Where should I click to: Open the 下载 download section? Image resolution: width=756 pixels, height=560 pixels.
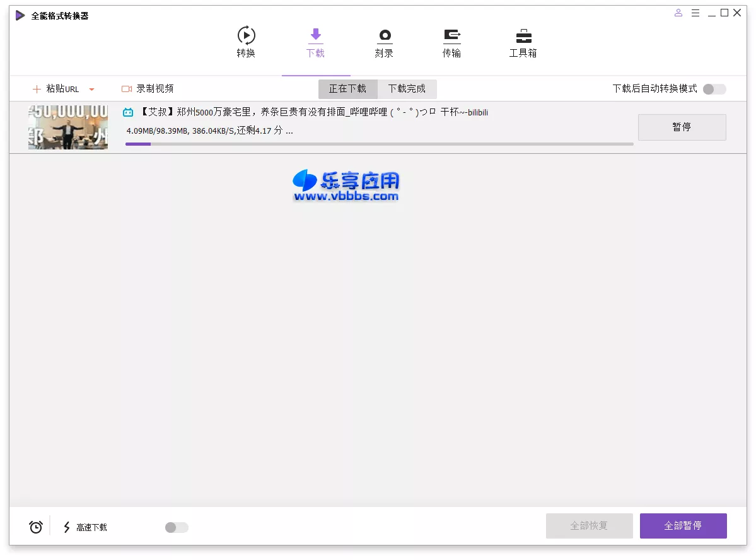pos(315,42)
